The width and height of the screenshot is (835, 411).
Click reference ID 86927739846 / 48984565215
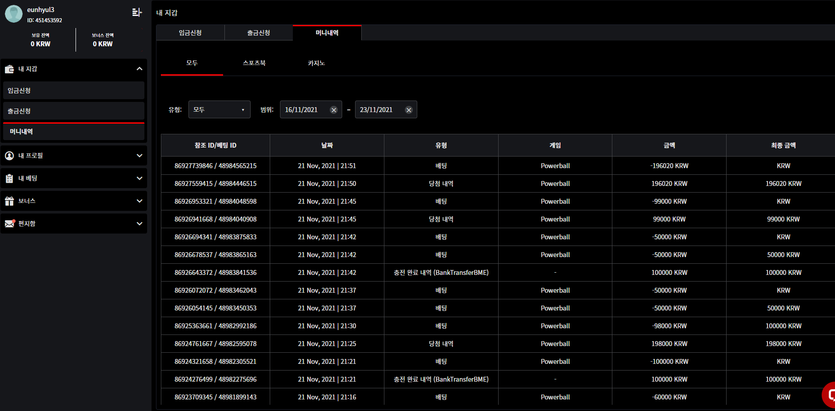(x=216, y=166)
